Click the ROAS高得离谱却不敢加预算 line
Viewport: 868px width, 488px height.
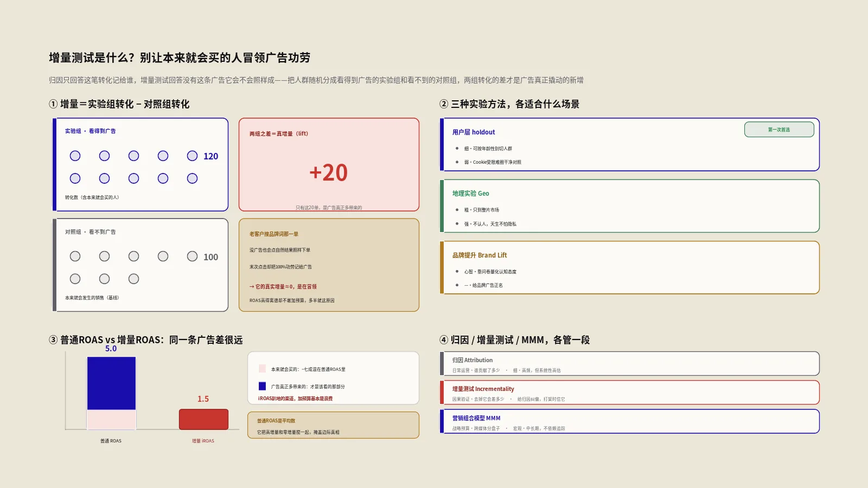point(292,300)
